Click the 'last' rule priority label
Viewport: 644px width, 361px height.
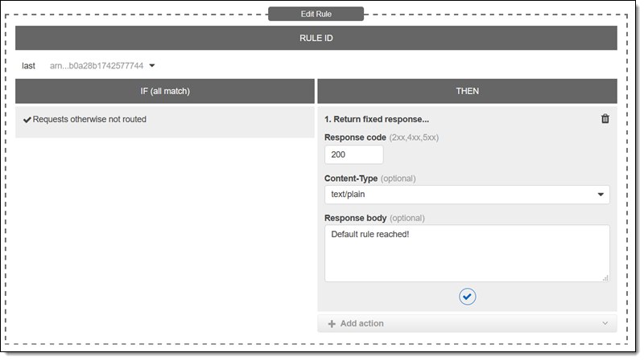coord(28,66)
